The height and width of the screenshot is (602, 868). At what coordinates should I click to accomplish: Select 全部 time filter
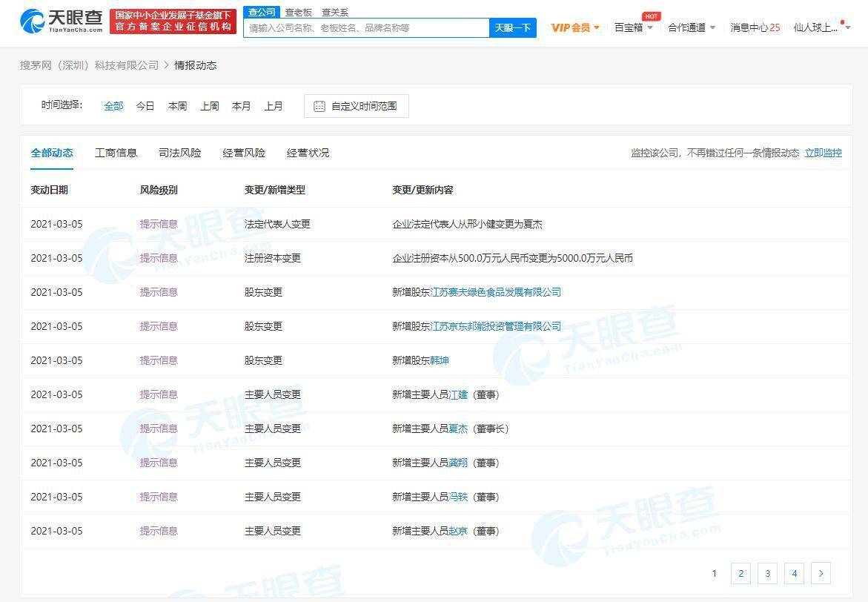[113, 106]
